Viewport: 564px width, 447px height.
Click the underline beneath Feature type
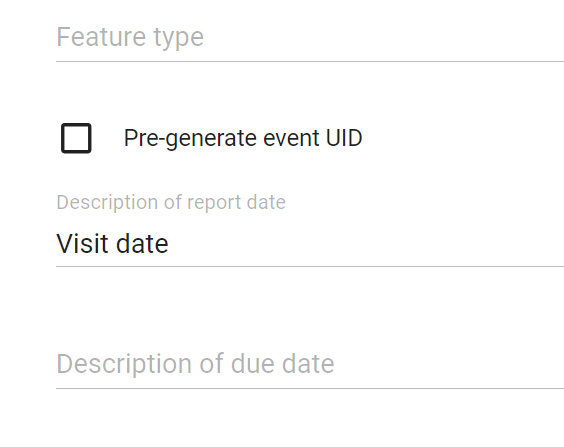coord(310,61)
